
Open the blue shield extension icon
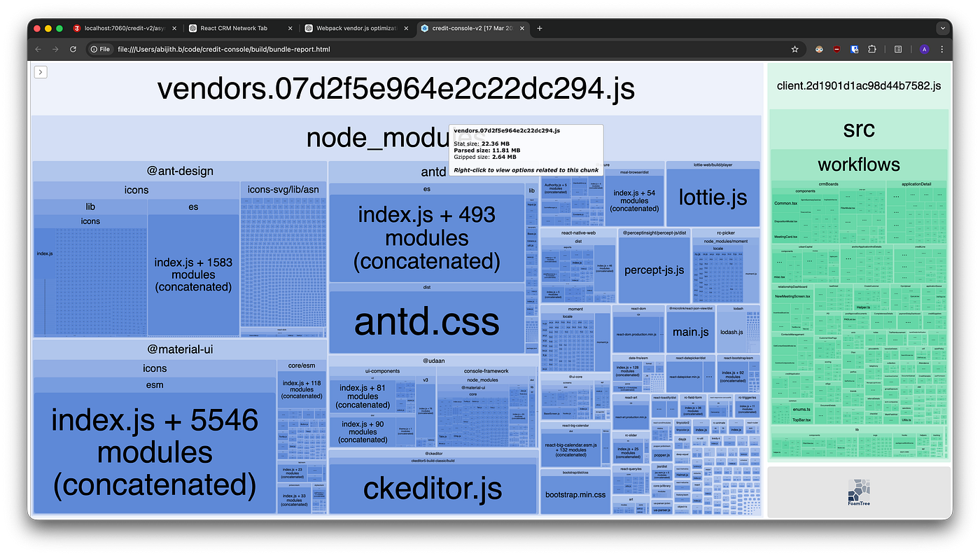click(x=855, y=49)
